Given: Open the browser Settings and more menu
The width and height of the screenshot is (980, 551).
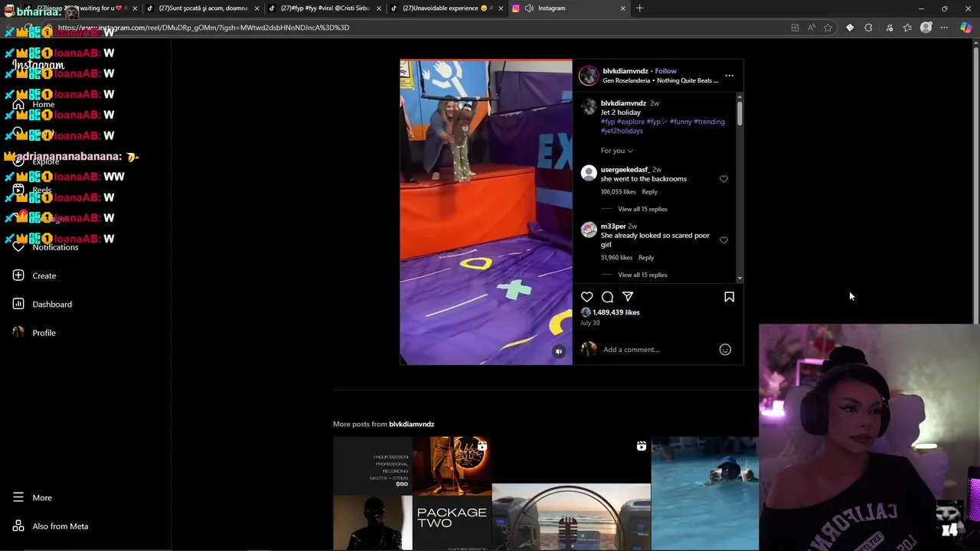Looking at the screenshot, I should pos(944,28).
